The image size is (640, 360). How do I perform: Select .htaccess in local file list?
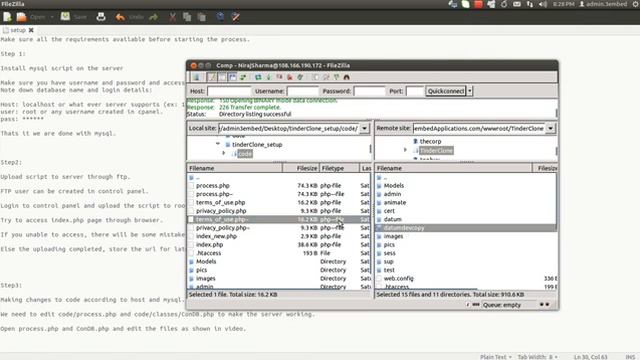pos(279,253)
